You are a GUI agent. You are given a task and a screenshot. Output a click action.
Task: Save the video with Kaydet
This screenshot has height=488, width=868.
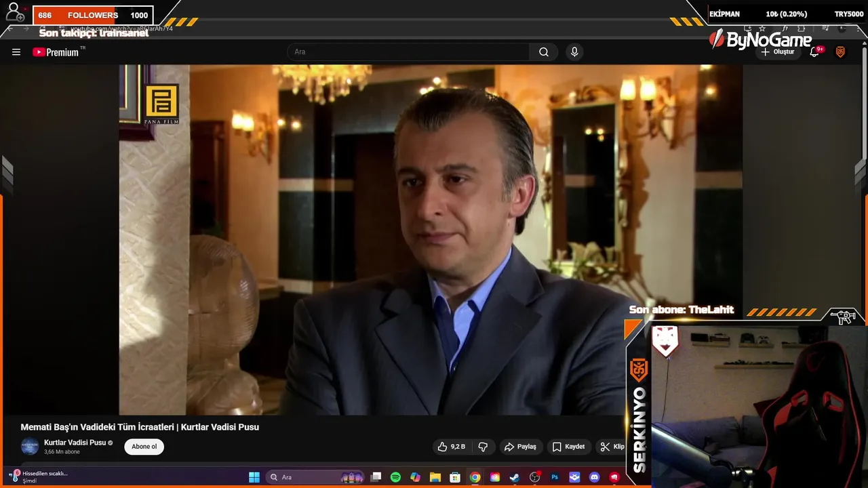(568, 447)
